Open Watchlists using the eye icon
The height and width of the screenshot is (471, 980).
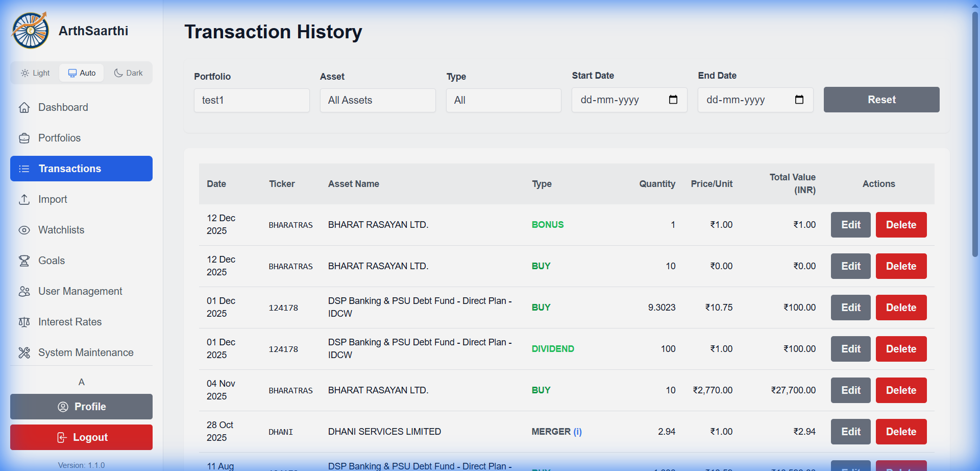(24, 230)
